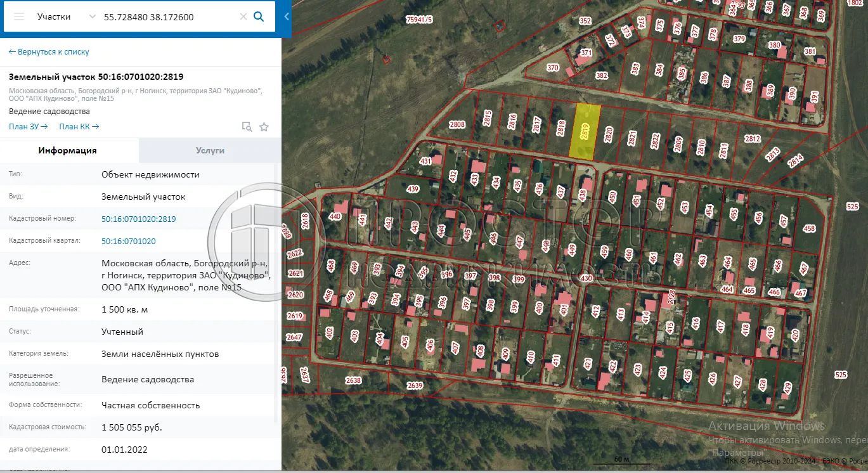Clear the search coordinates with X

click(x=243, y=17)
